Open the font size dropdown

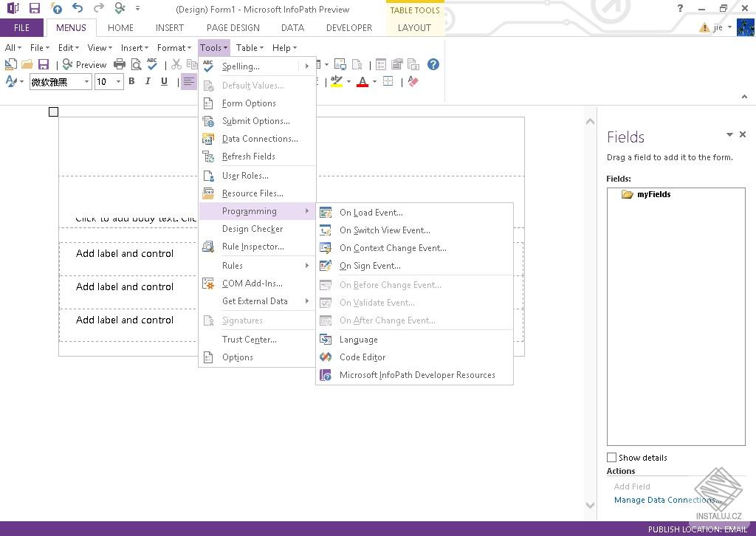coord(118,81)
